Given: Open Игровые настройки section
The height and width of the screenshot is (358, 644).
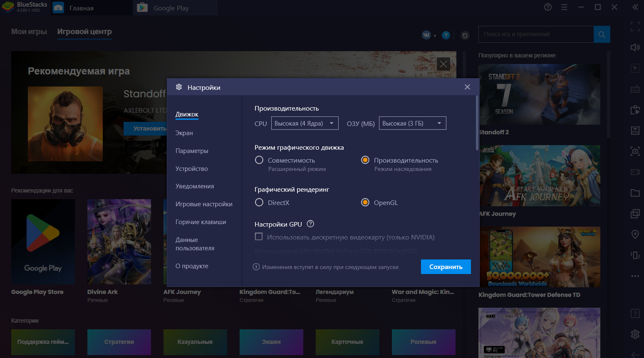Looking at the screenshot, I should coord(204,204).
